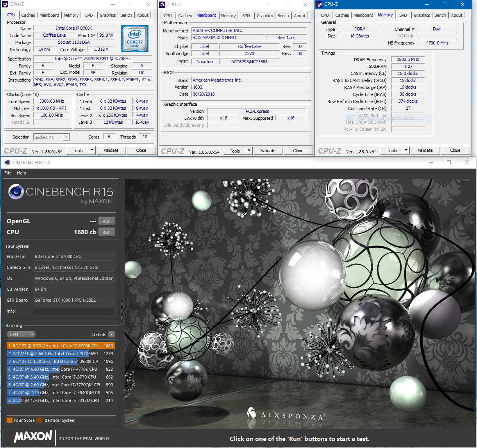This screenshot has width=477, height=448.
Task: Run the CPU benchmark
Action: [x=106, y=232]
